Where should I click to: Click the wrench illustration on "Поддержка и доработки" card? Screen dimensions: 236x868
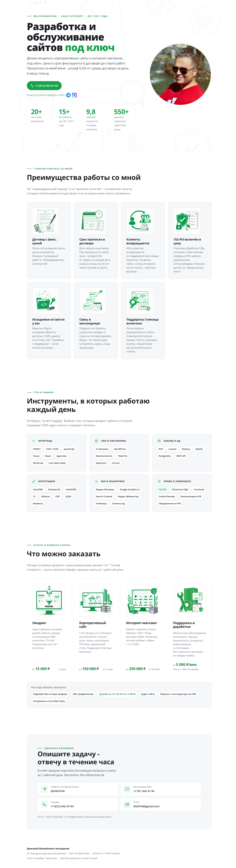190,600
